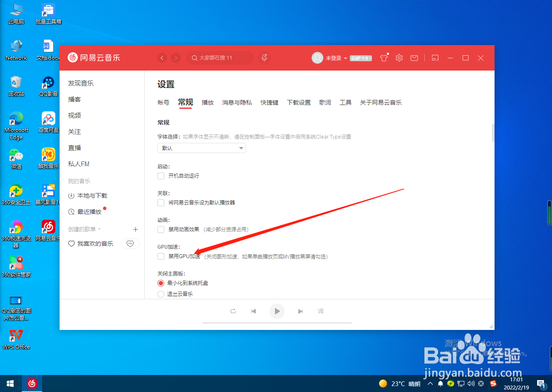Click the settings page vertical scrollbar
The width and height of the screenshot is (552, 392).
click(x=493, y=133)
